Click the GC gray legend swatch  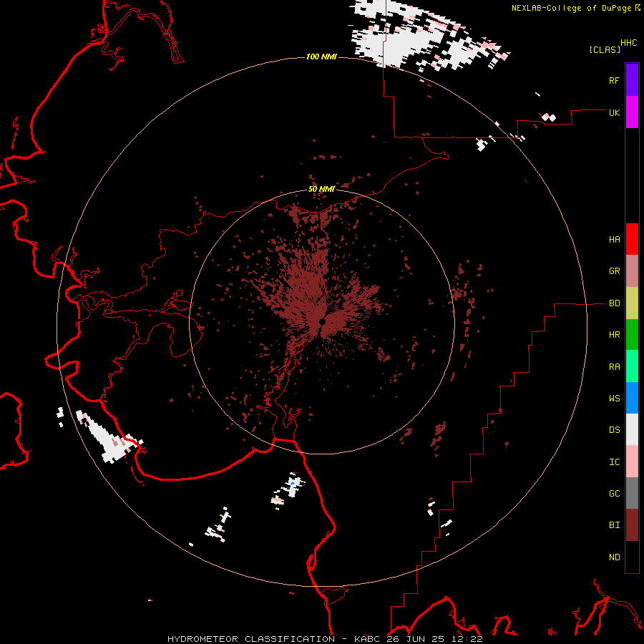point(632,493)
